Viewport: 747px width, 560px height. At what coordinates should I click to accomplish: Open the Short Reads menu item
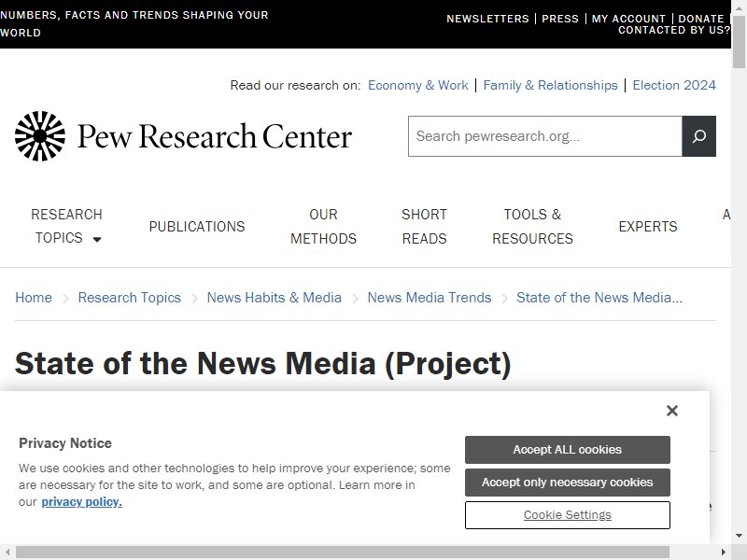point(425,227)
